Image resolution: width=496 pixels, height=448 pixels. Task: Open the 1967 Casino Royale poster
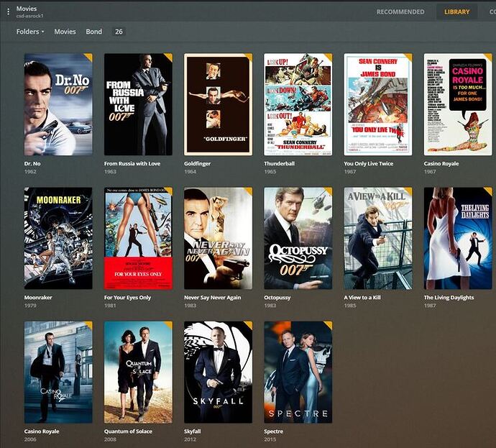(x=458, y=104)
